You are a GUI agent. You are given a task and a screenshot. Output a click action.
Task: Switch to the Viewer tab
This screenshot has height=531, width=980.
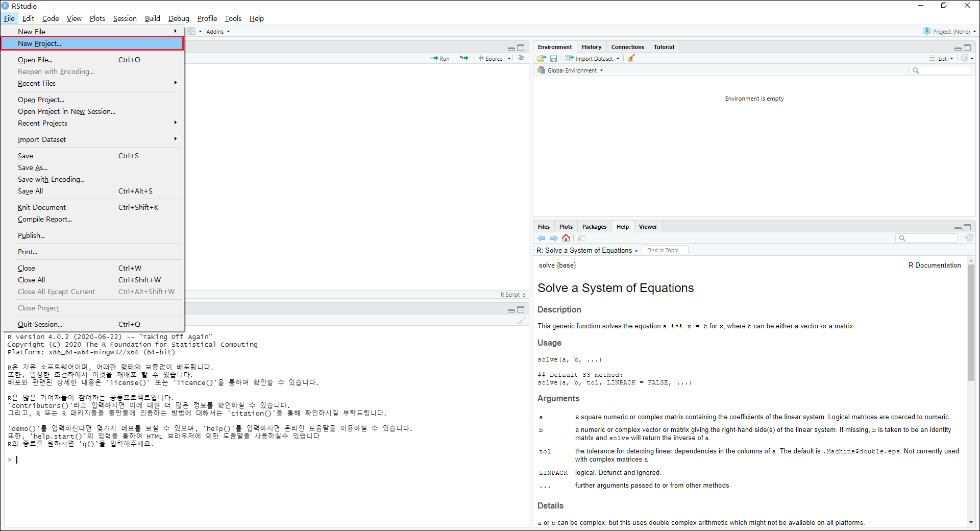pyautogui.click(x=648, y=227)
